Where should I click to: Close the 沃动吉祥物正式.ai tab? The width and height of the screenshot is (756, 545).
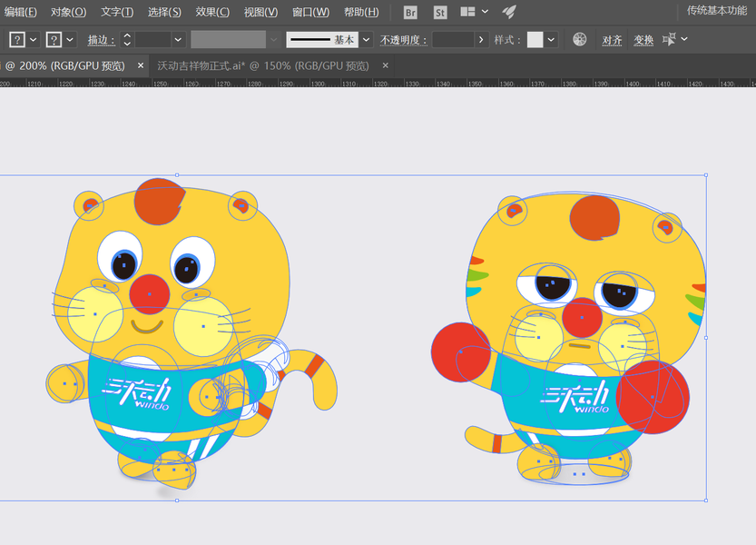pos(385,65)
